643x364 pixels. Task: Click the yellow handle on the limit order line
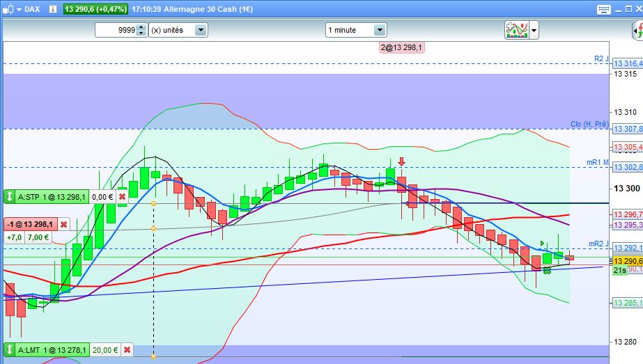click(x=153, y=356)
